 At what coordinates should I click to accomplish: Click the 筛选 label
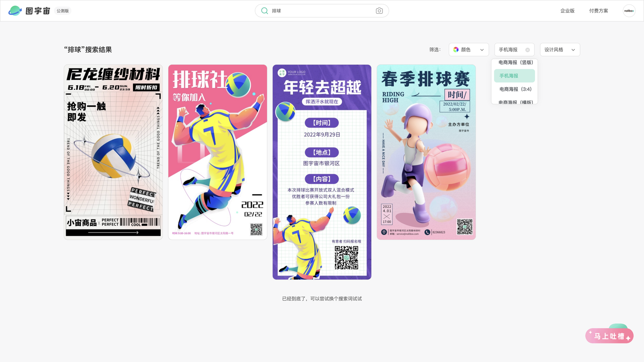[x=435, y=50]
